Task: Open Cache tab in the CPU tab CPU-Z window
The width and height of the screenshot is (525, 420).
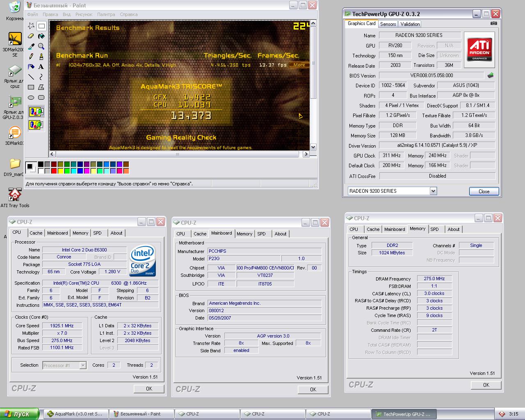Action: coord(36,233)
